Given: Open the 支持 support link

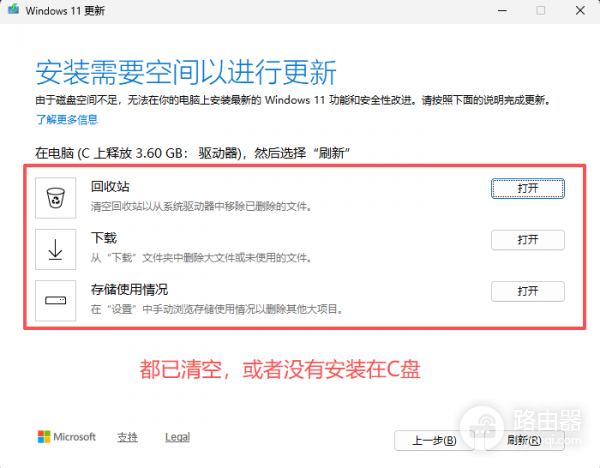Looking at the screenshot, I should (x=127, y=437).
